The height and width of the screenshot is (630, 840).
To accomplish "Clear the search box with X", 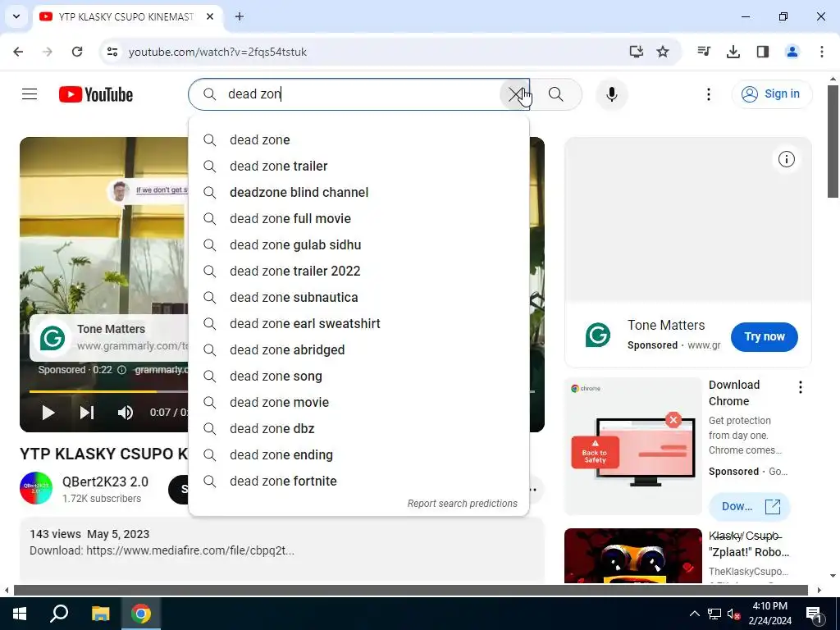I will coord(515,95).
